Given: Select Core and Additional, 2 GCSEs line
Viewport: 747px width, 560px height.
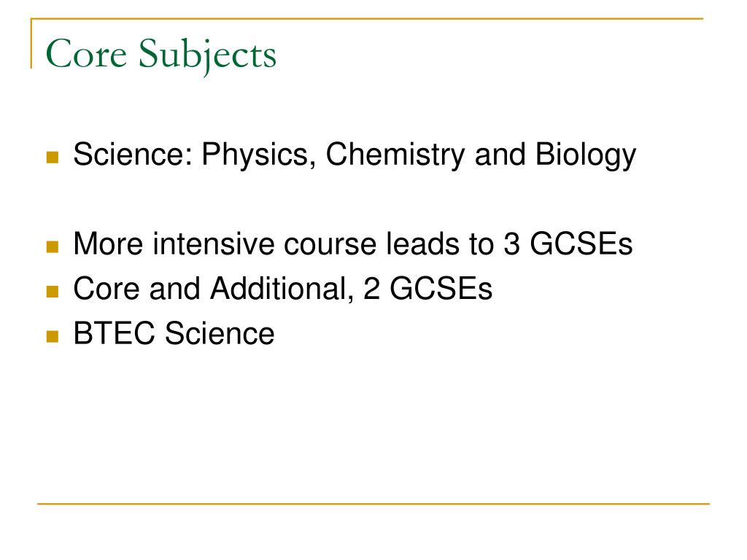Looking at the screenshot, I should [282, 289].
